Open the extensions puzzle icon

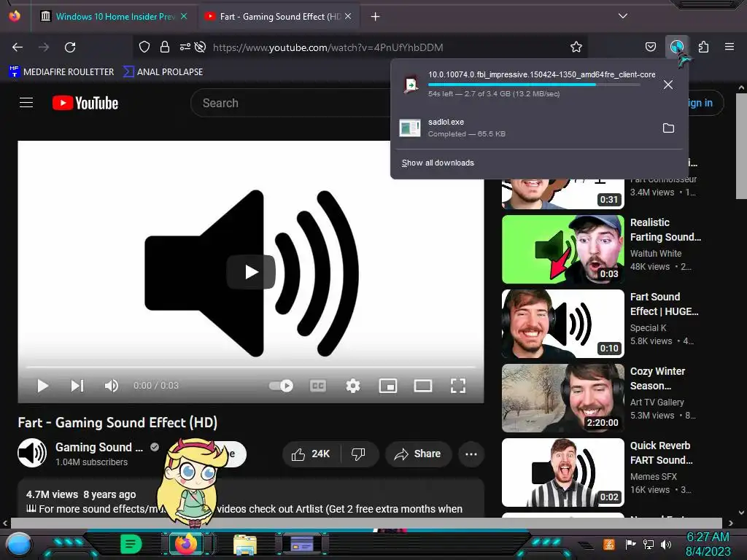click(703, 47)
